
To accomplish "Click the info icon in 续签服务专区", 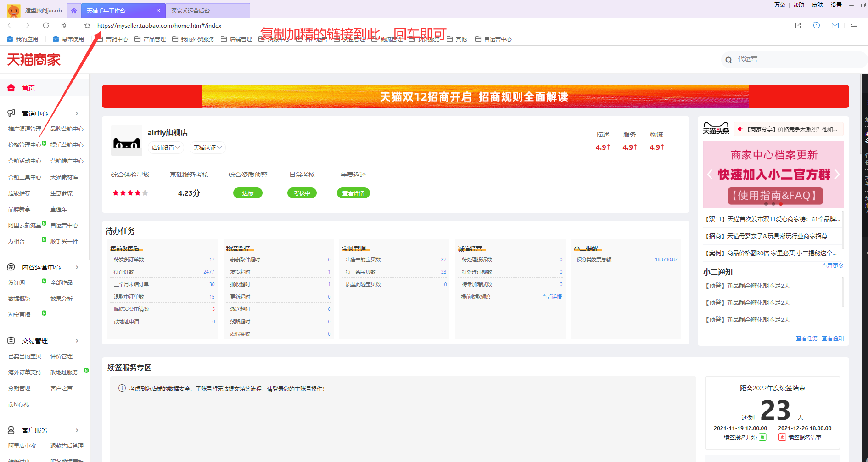I will click(x=122, y=388).
